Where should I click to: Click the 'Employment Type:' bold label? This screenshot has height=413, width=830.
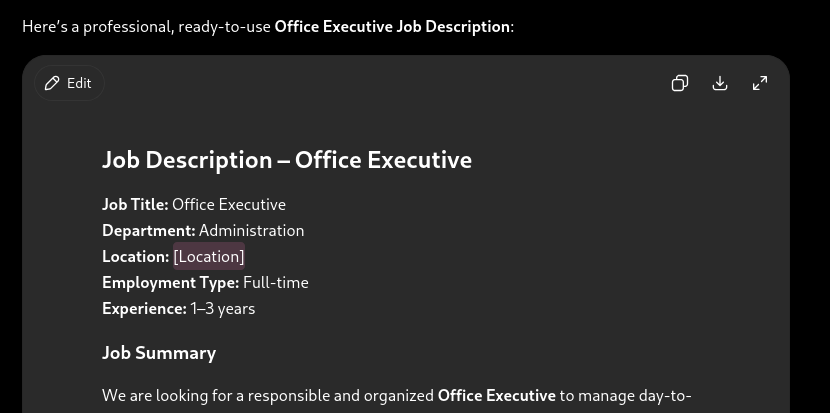[170, 282]
